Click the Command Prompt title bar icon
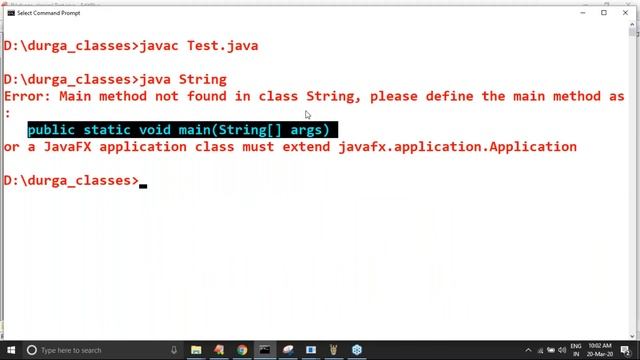Viewport: 640px width, 360px height. pos(11,13)
